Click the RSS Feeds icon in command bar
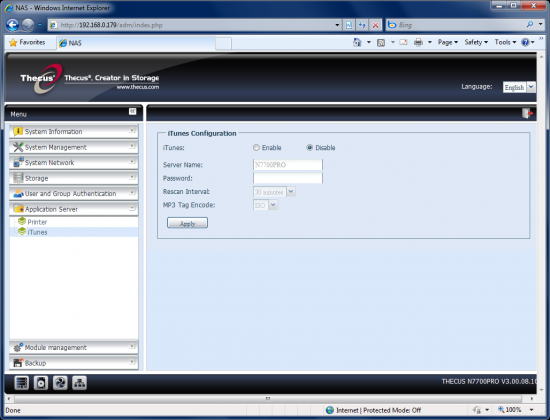 381,42
